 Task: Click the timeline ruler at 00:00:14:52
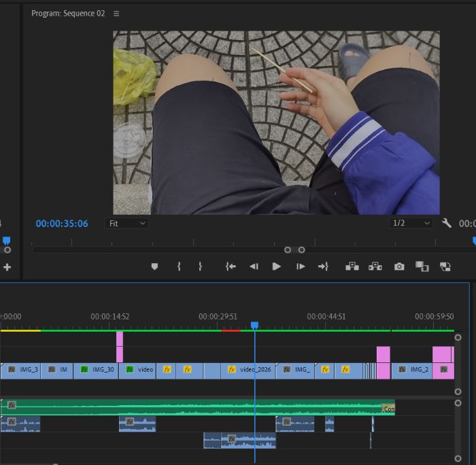[110, 317]
